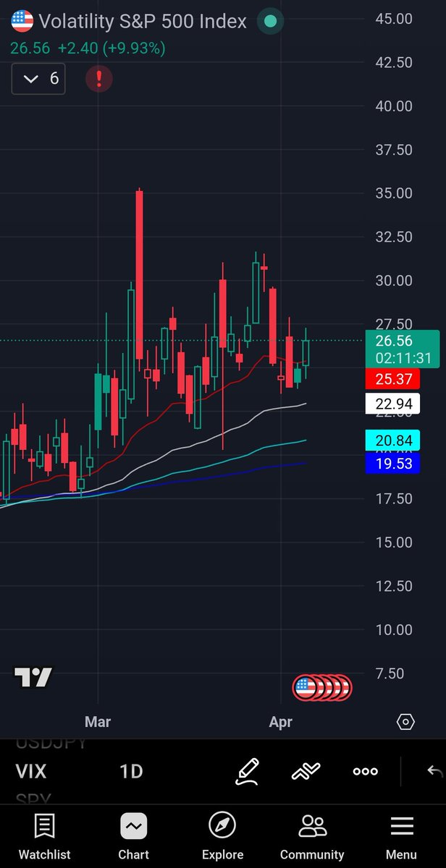Viewport: 446px width, 868px height.
Task: Select the white 22.94 moving average label
Action: click(394, 404)
